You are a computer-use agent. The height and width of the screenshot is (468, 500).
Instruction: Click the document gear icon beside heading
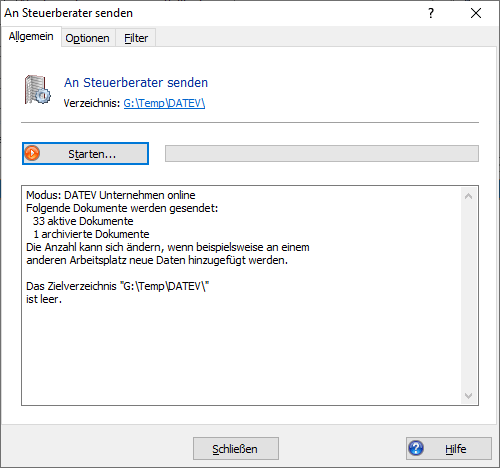pyautogui.click(x=38, y=90)
